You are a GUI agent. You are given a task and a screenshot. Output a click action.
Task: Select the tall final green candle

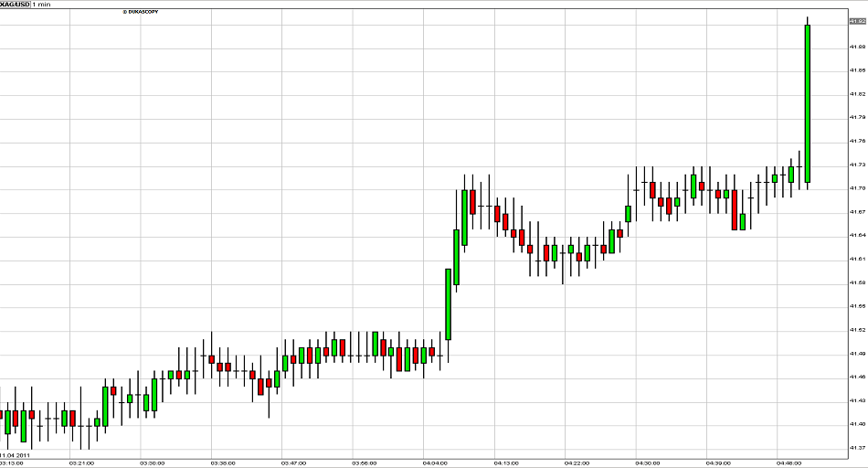pos(808,103)
